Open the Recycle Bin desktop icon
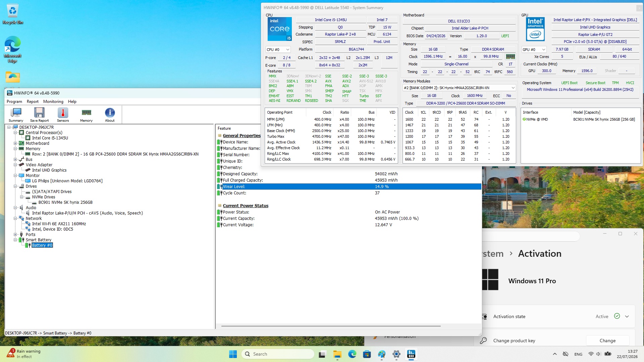 click(x=12, y=15)
